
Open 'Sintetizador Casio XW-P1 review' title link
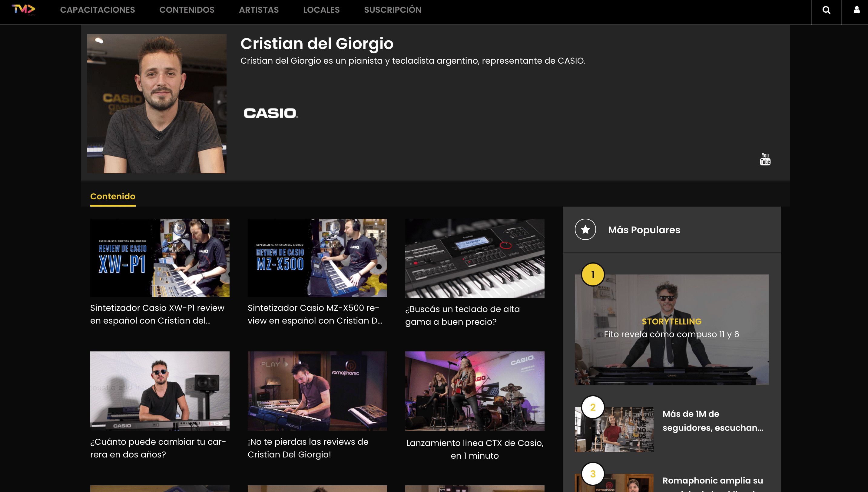[x=157, y=314]
